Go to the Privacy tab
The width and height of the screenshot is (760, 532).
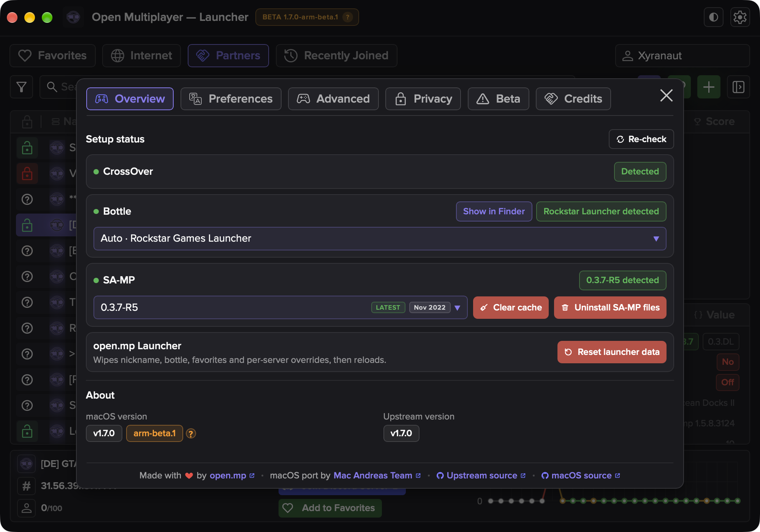(423, 99)
